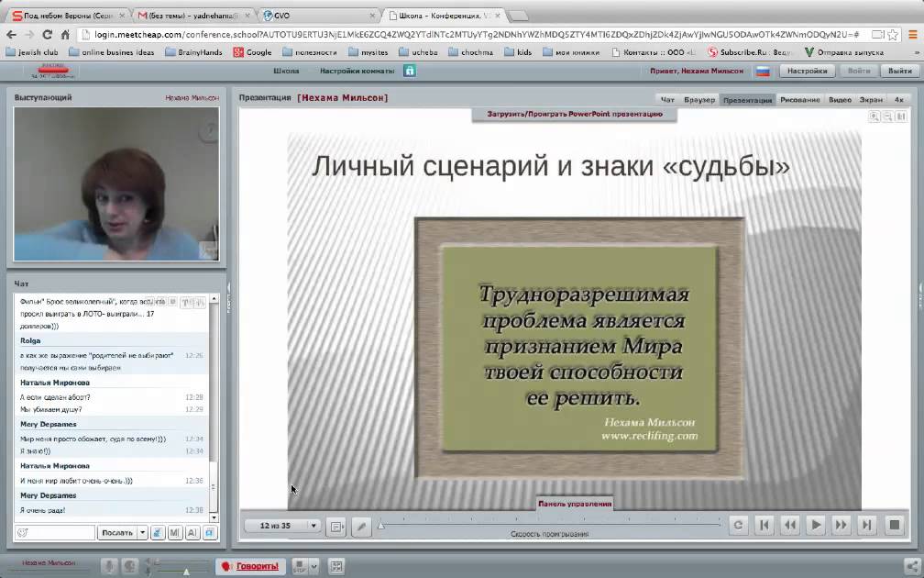This screenshot has height=578, width=924.
Task: Click the Говорить talk button
Action: point(250,566)
